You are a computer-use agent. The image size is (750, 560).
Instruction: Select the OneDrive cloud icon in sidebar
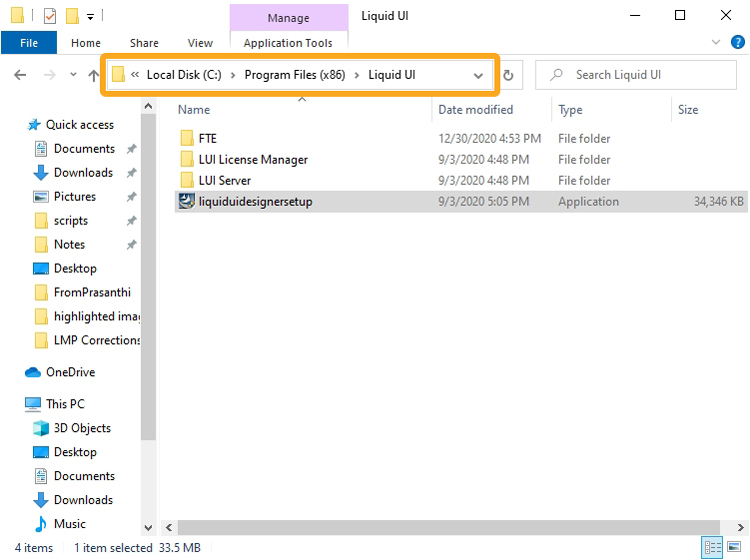click(x=33, y=372)
